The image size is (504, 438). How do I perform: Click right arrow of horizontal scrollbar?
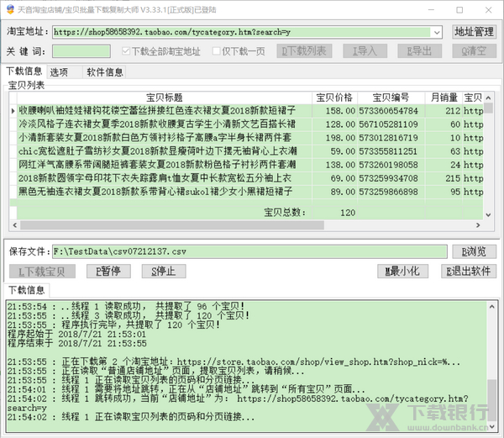click(x=478, y=225)
